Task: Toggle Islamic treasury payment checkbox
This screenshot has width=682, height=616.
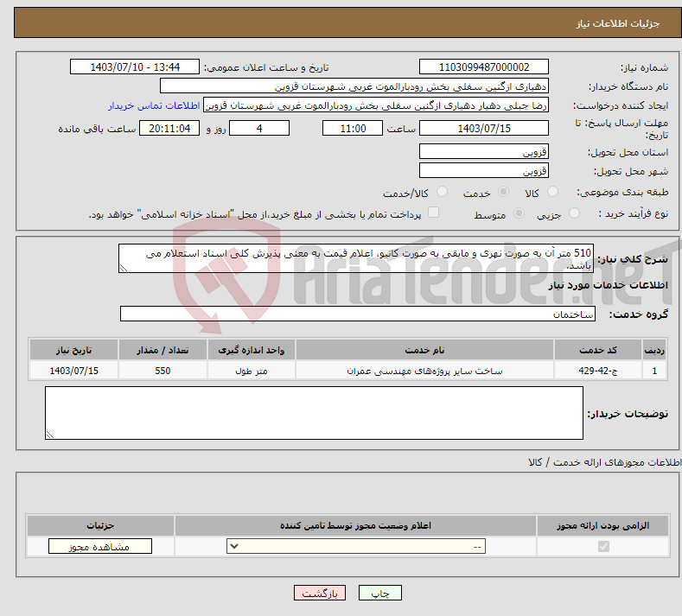Action: (x=434, y=213)
